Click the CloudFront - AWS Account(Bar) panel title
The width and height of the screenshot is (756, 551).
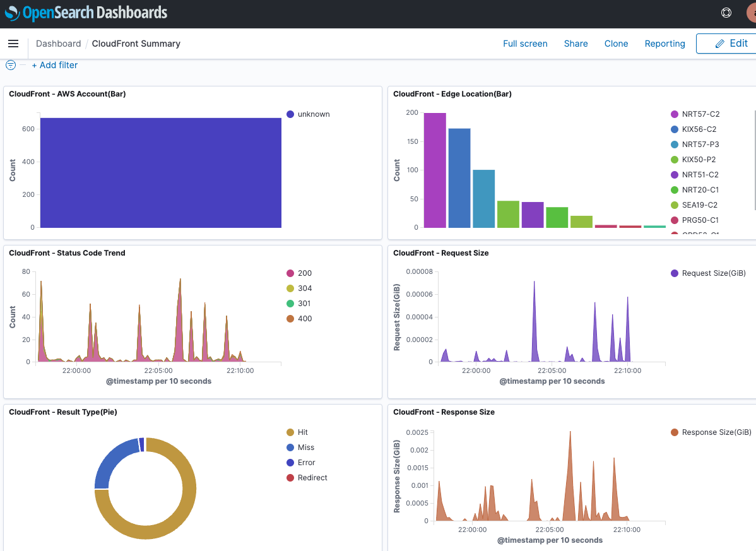pyautogui.click(x=68, y=94)
